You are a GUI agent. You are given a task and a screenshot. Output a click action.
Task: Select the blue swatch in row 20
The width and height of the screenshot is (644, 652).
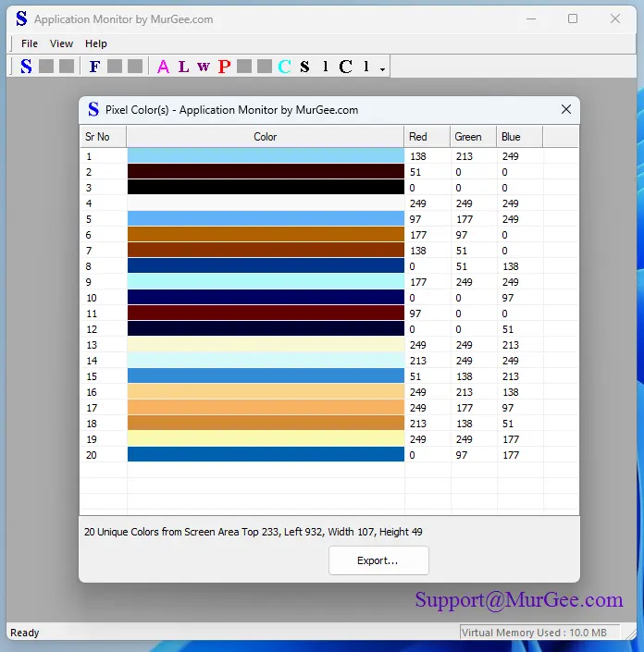coord(266,454)
